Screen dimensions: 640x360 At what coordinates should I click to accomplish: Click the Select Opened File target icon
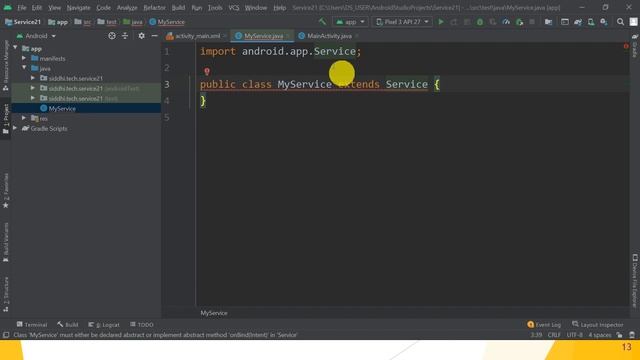pos(112,36)
